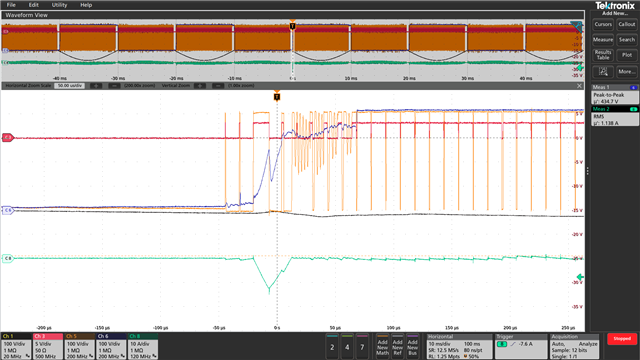
Task: Click the horizontal zoom-out minus icon
Action: tap(114, 86)
